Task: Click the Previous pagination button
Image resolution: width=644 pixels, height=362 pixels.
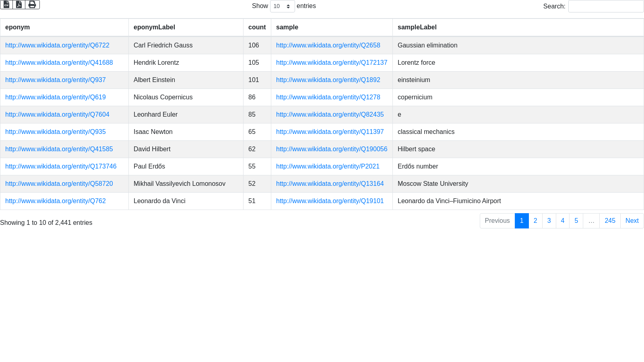Action: [x=497, y=221]
